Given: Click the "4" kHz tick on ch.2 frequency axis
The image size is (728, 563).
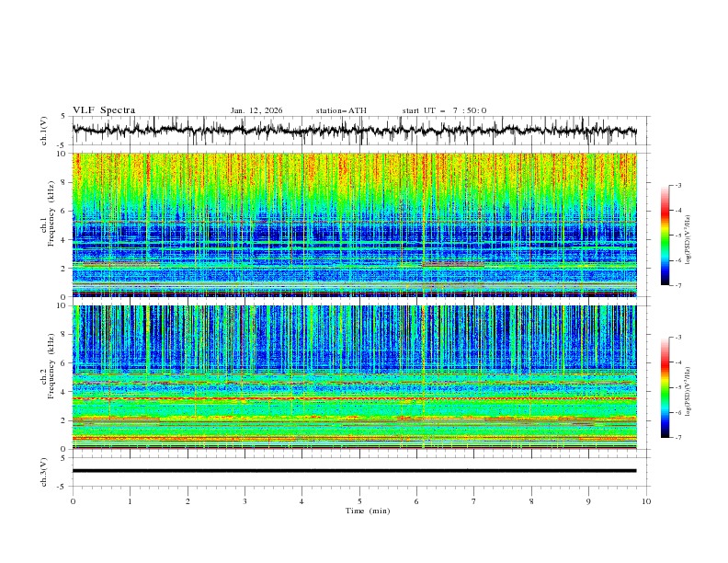Looking at the screenshot, I should point(64,392).
